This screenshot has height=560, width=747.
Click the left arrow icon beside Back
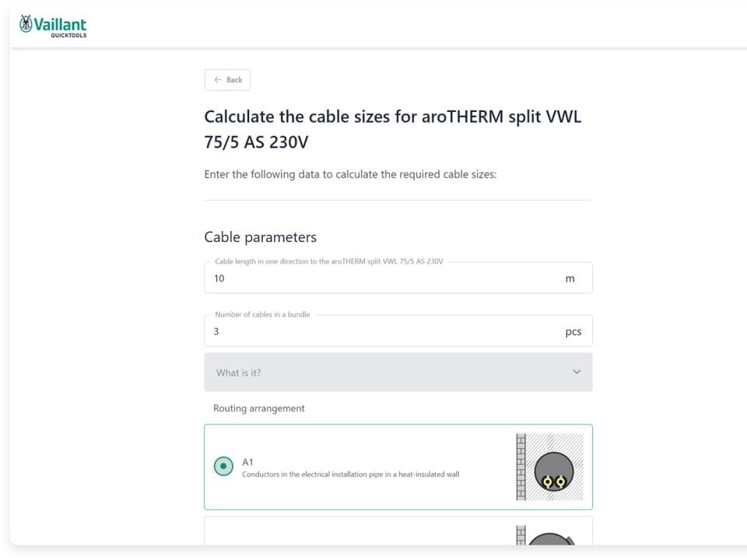pos(218,80)
